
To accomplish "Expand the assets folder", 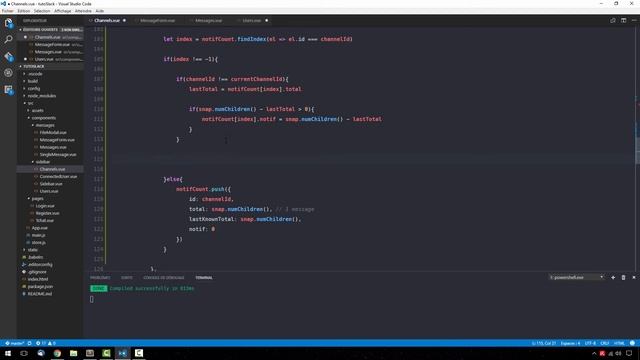I will click(x=38, y=111).
